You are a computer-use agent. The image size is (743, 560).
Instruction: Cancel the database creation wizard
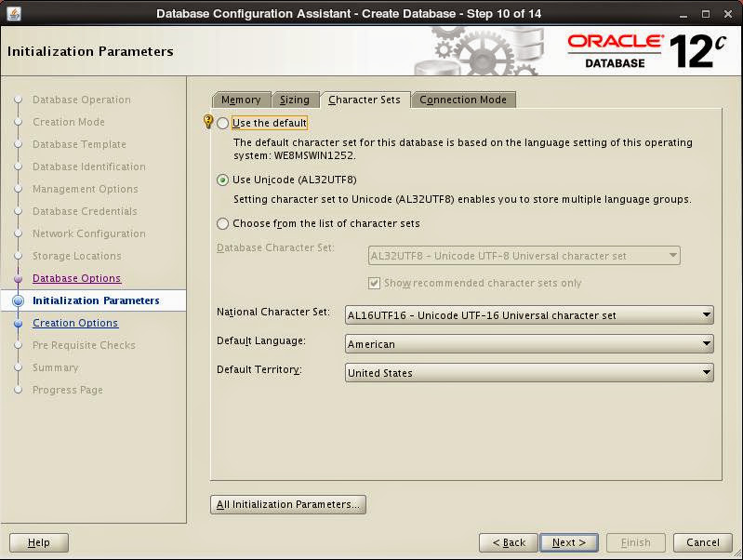pos(703,542)
